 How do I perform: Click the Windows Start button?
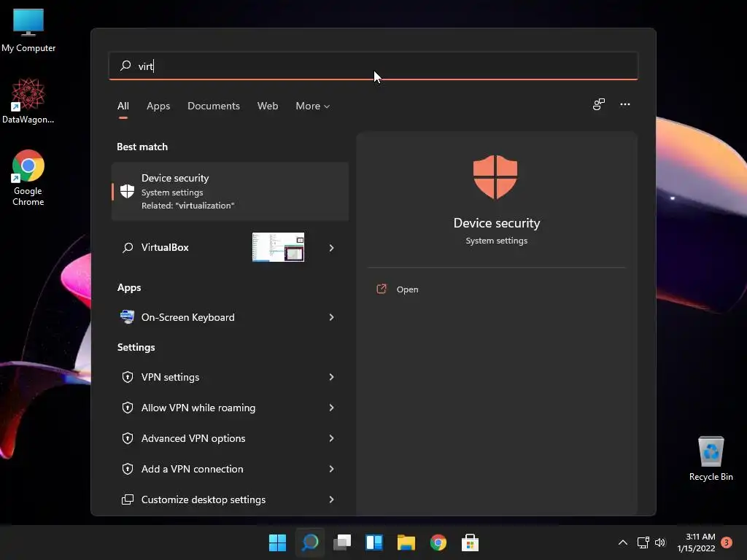[x=277, y=542]
